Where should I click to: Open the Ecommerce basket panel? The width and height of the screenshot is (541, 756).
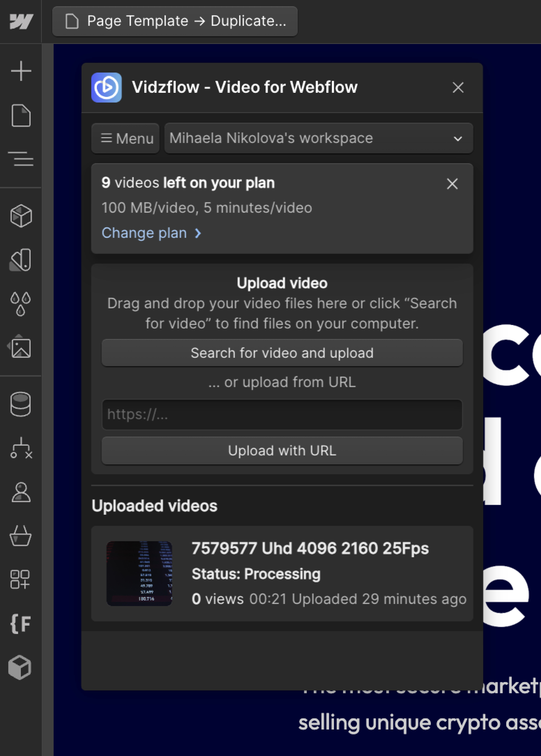point(21,536)
